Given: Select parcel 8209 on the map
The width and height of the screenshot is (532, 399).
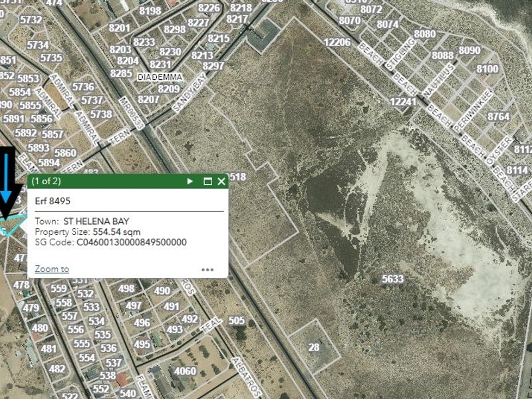Looking at the screenshot, I should pos(168,88).
